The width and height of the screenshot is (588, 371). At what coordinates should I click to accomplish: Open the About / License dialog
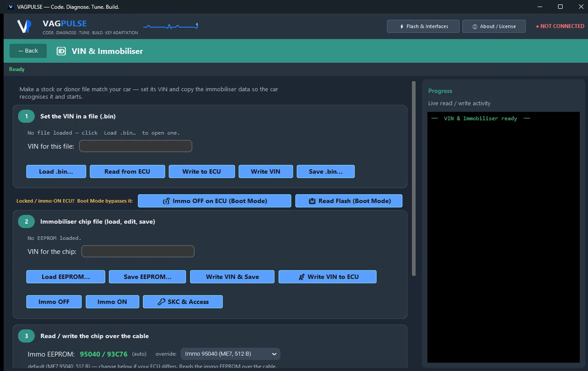494,26
